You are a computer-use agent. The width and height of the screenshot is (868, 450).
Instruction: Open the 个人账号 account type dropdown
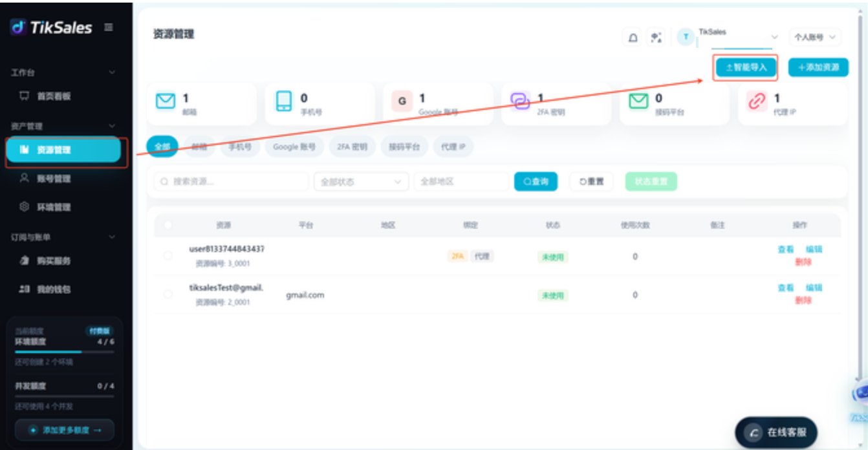click(815, 37)
